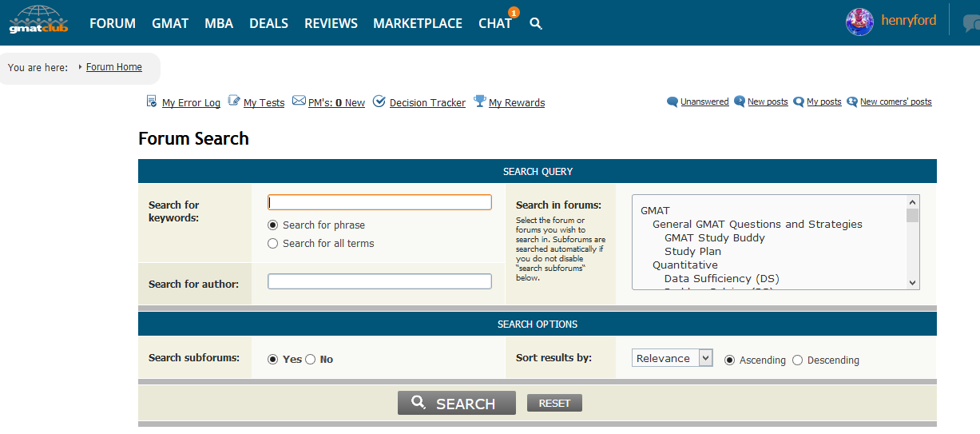980x434 pixels.
Task: Click the Decision Tracker checkmark icon
Action: pos(379,102)
